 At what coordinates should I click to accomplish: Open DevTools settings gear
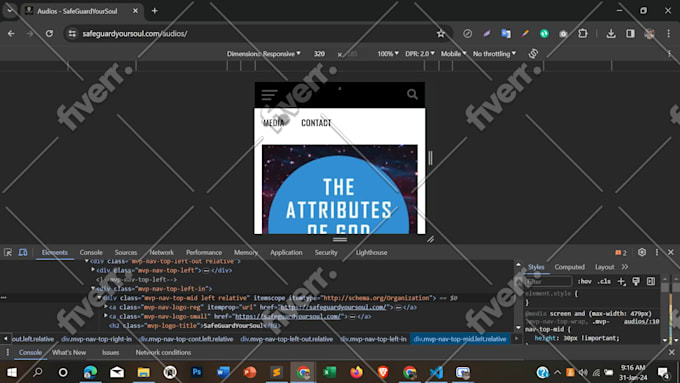pyautogui.click(x=642, y=252)
